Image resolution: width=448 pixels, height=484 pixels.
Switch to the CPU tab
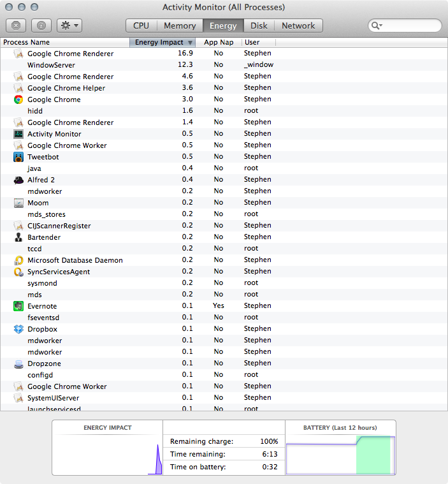tap(141, 26)
